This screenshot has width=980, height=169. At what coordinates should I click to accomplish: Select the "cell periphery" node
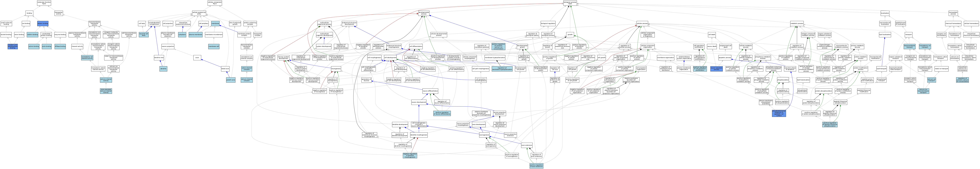[x=204, y=24]
